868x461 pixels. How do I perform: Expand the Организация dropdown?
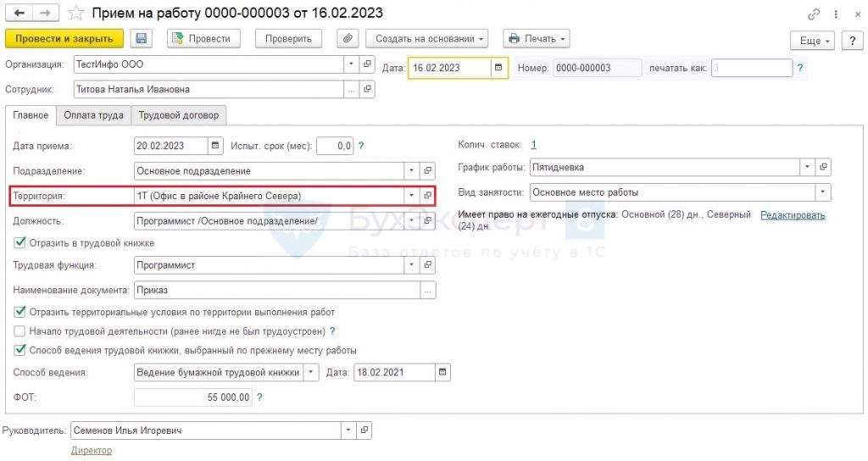pos(351,64)
